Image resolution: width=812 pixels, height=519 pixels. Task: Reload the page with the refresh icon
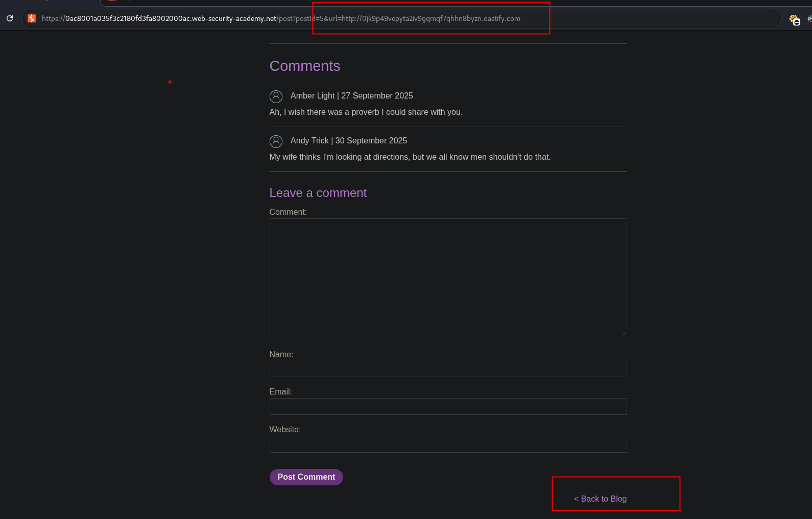coord(10,18)
